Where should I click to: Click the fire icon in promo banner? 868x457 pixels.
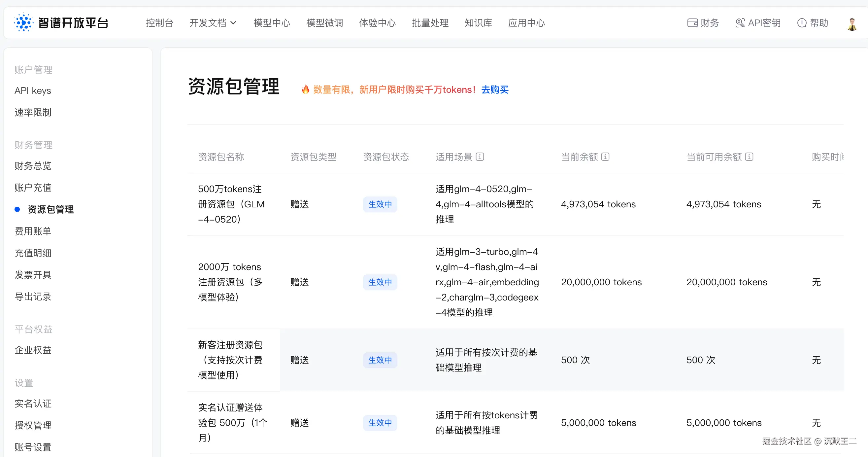coord(305,89)
